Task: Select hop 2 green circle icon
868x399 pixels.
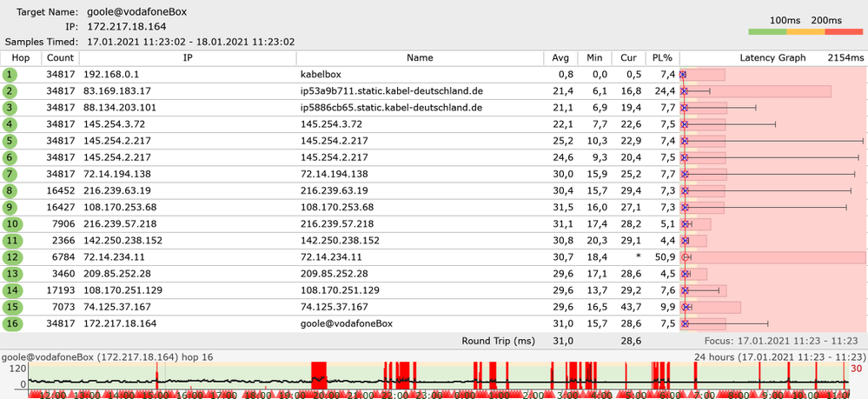Action: pos(10,91)
